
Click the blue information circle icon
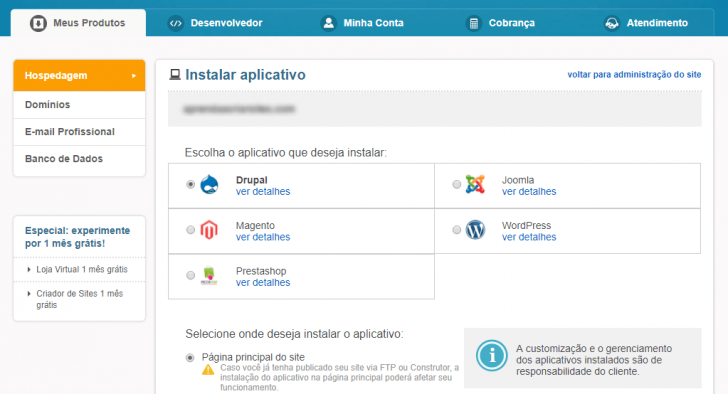pyautogui.click(x=492, y=356)
